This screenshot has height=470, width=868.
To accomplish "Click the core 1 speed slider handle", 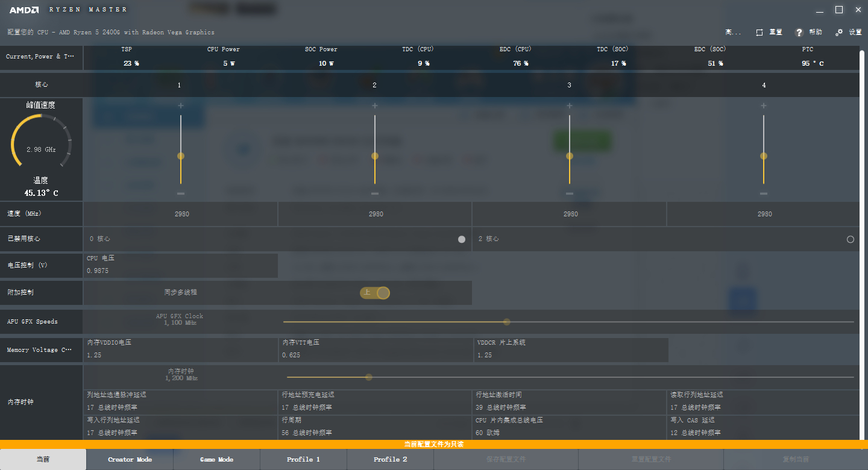I will (180, 156).
